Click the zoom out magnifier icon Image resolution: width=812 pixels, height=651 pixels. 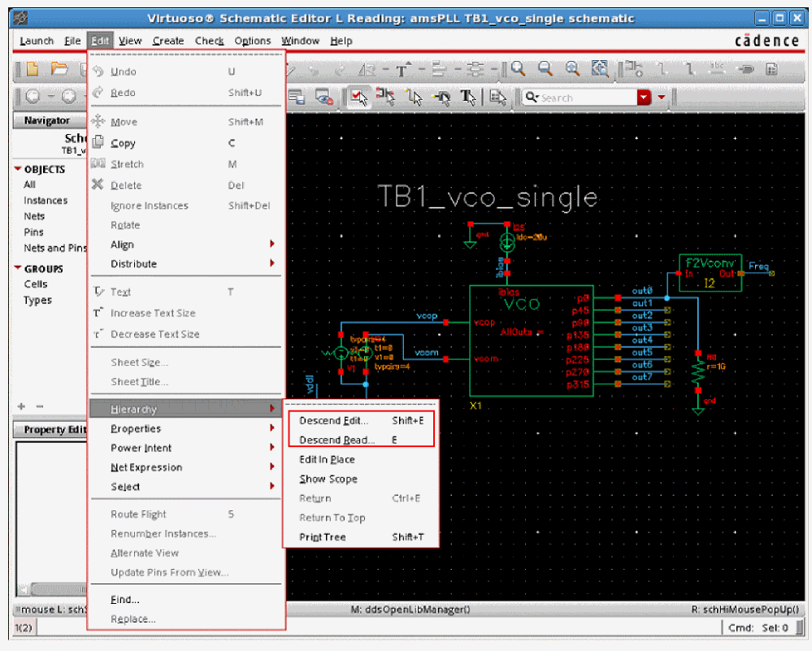pyautogui.click(x=545, y=69)
